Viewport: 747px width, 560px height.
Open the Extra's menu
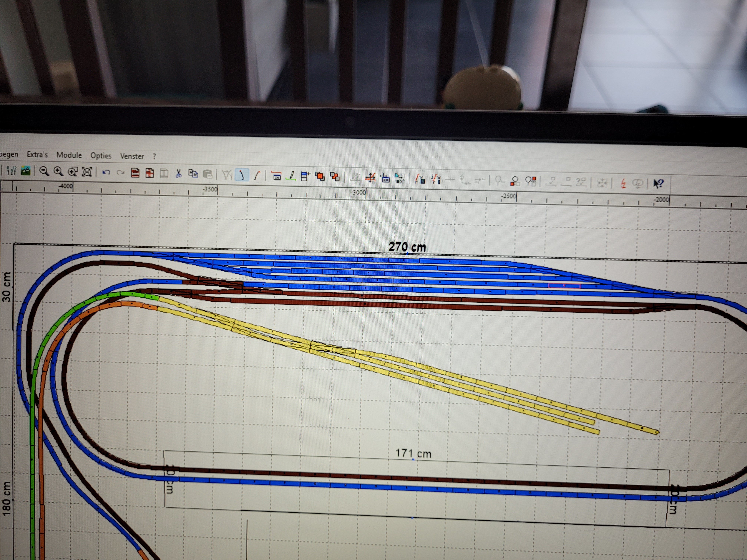[x=37, y=155]
